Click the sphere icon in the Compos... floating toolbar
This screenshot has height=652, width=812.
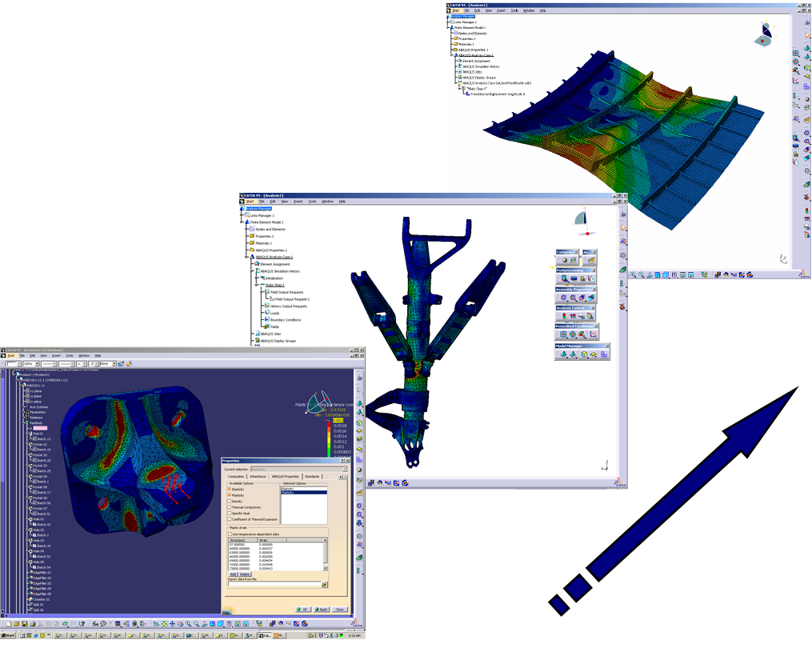[x=565, y=261]
